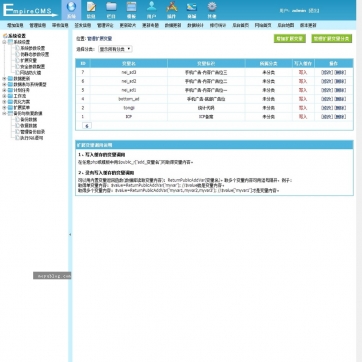The width and height of the screenshot is (362, 362).
Task: Click the page icon beside 网站防火墙
Action: click(17, 72)
